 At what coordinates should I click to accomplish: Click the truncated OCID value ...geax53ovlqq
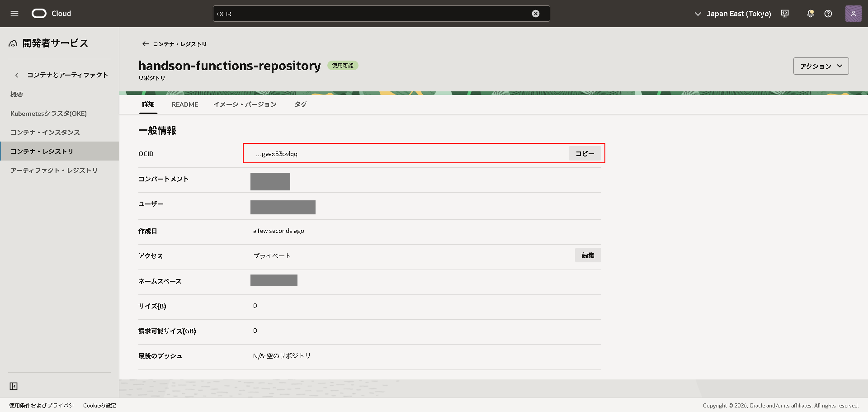tap(277, 154)
